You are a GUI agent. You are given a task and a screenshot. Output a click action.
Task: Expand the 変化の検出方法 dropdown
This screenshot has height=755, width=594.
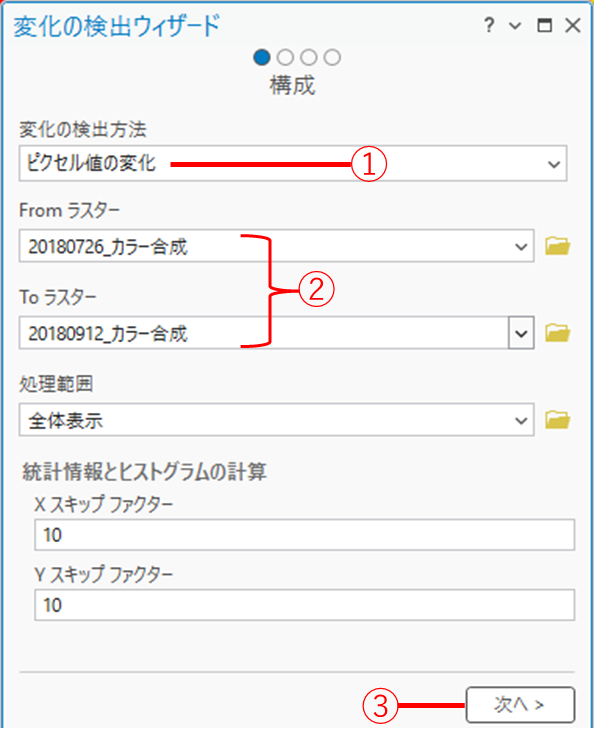[554, 164]
